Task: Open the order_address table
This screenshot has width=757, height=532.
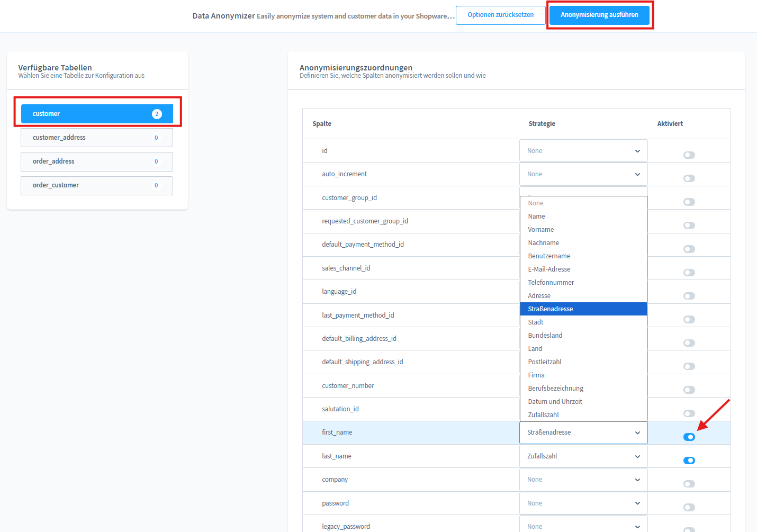Action: (97, 161)
